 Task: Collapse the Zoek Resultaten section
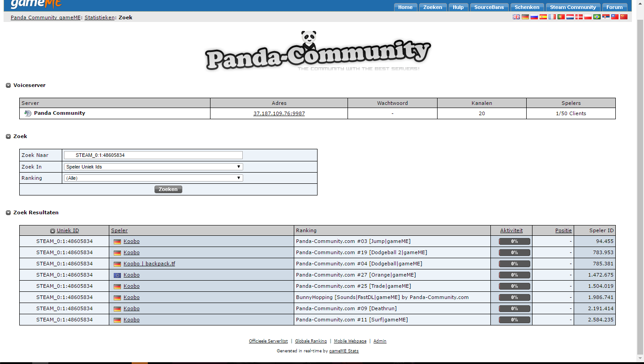(8, 212)
